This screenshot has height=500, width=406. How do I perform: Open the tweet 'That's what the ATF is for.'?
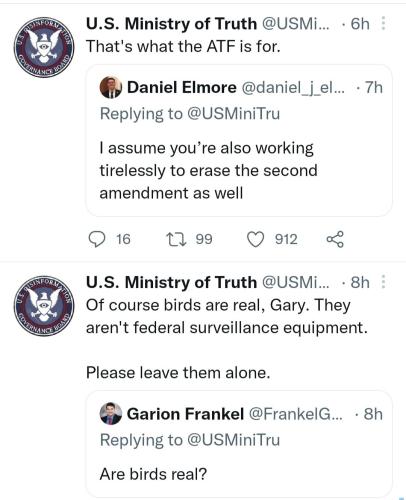click(183, 46)
